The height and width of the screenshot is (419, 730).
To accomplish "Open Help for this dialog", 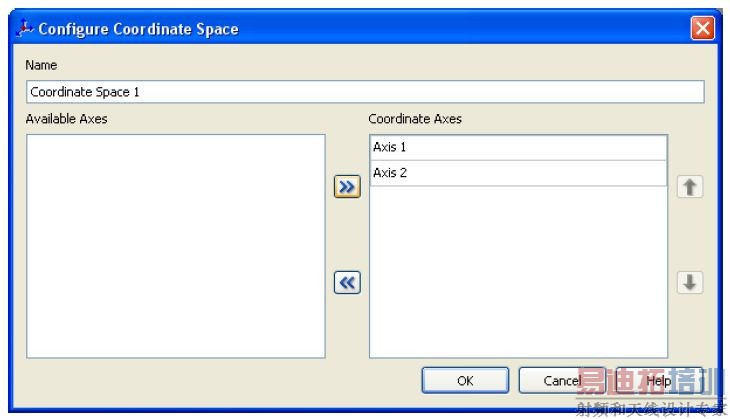I will (658, 380).
